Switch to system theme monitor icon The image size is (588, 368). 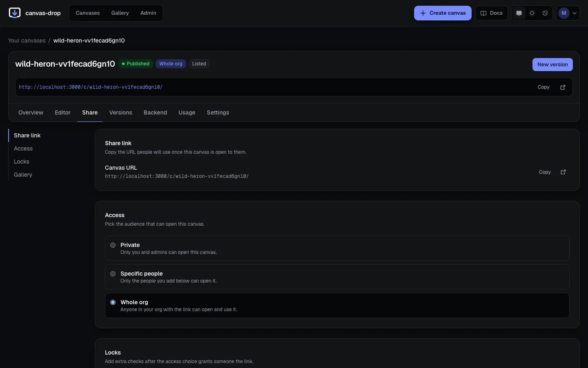[519, 13]
